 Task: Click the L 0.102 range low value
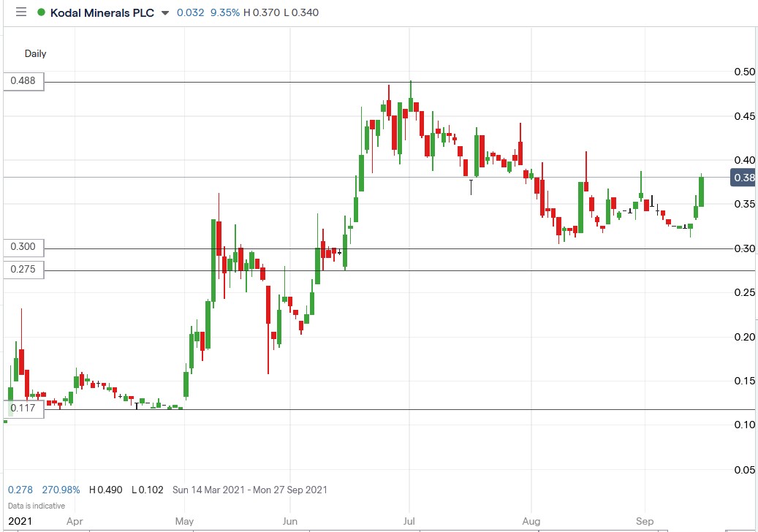tap(148, 490)
